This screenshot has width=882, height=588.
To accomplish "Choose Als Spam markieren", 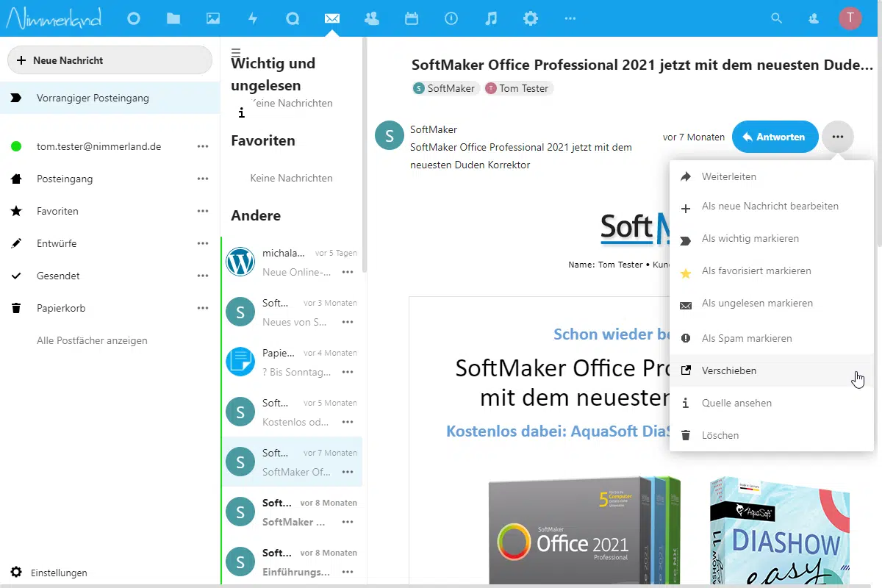I will tap(772, 339).
